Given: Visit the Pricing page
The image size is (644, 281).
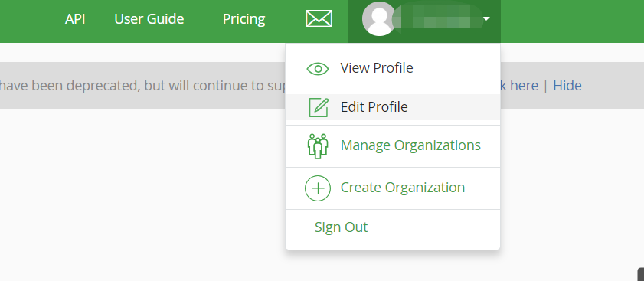Looking at the screenshot, I should tap(244, 19).
